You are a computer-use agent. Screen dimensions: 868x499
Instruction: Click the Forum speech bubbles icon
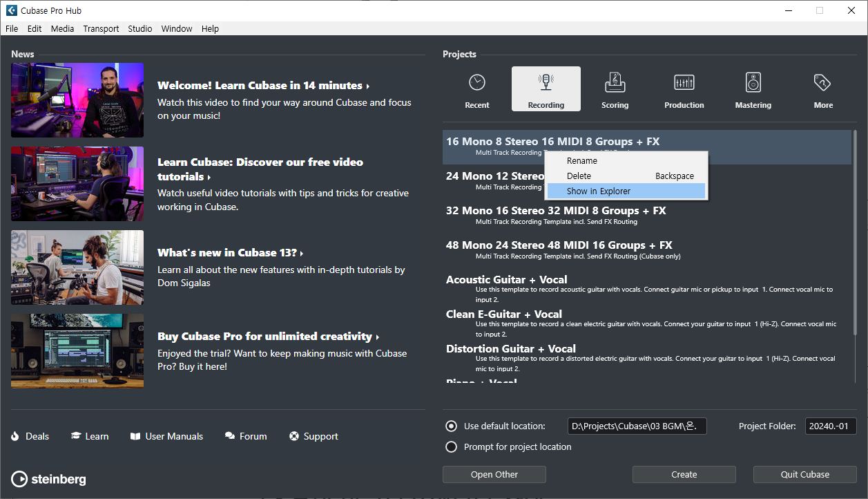pyautogui.click(x=230, y=436)
